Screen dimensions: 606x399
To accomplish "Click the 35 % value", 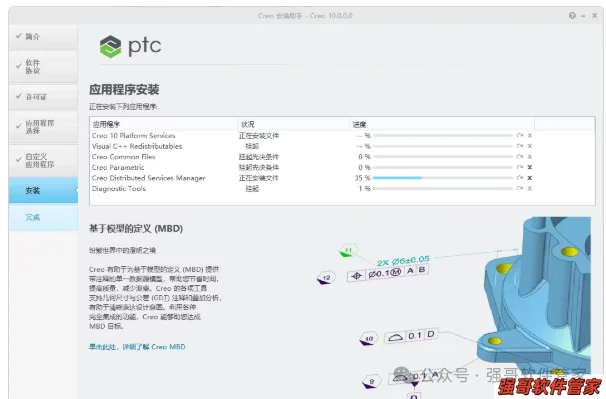I will coord(363,178).
